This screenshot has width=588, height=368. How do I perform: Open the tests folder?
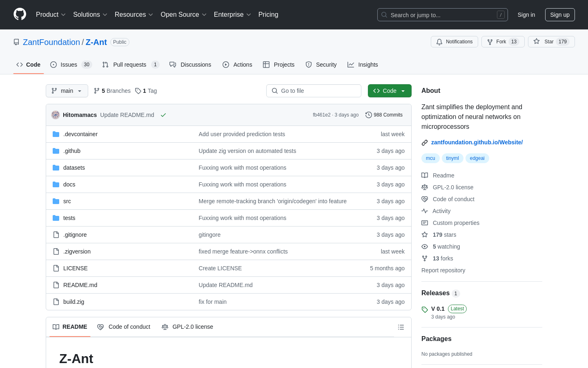69,218
